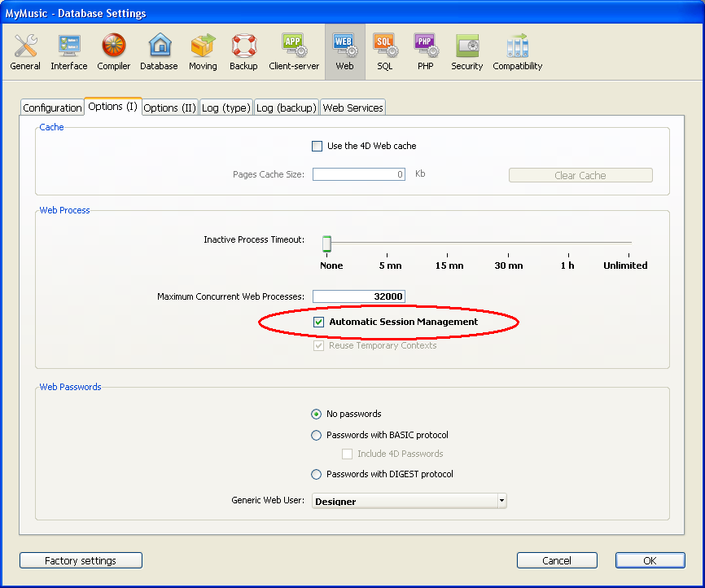The image size is (705, 588).
Task: Set Inactive Process Timeout slider to 15 mn
Action: [x=449, y=243]
